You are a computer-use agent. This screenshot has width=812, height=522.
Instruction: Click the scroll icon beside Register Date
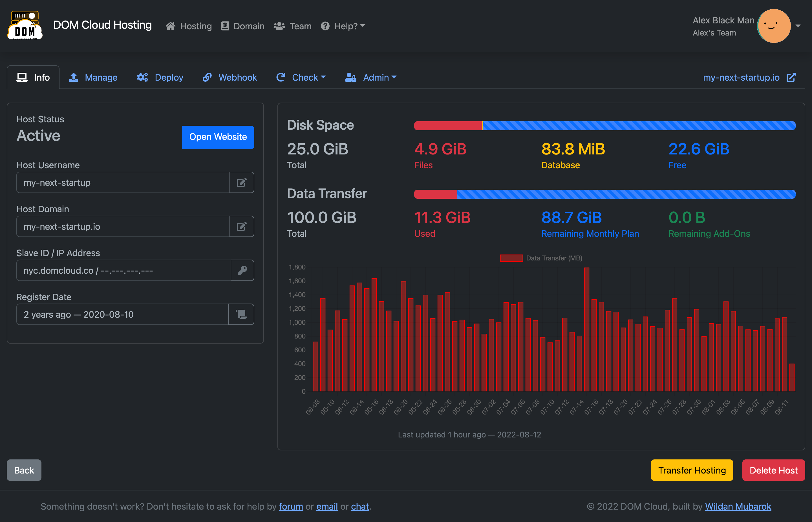click(x=241, y=314)
